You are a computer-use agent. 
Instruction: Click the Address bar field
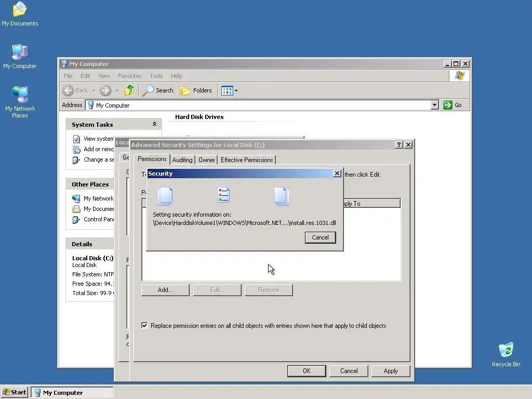pyautogui.click(x=262, y=105)
